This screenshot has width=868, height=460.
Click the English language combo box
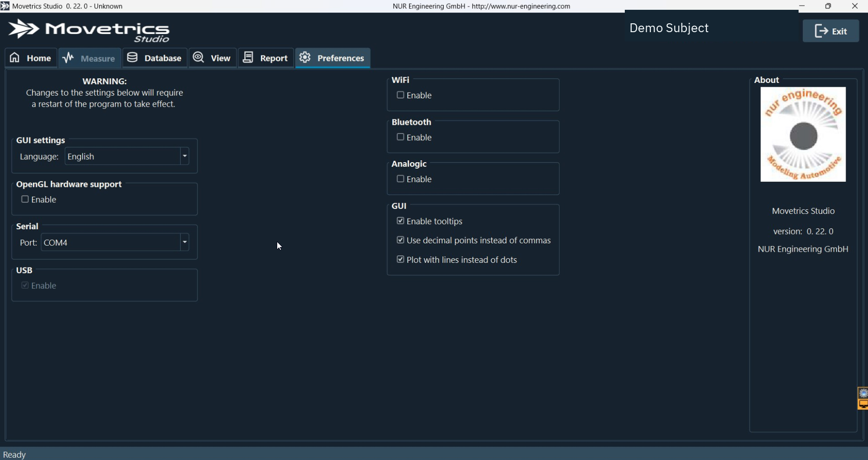coord(127,156)
